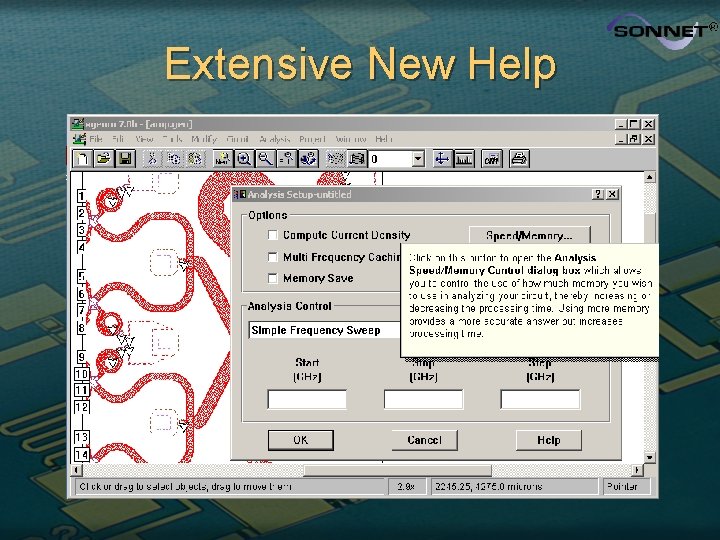Click the Zoom Out magnifier icon

point(265,159)
